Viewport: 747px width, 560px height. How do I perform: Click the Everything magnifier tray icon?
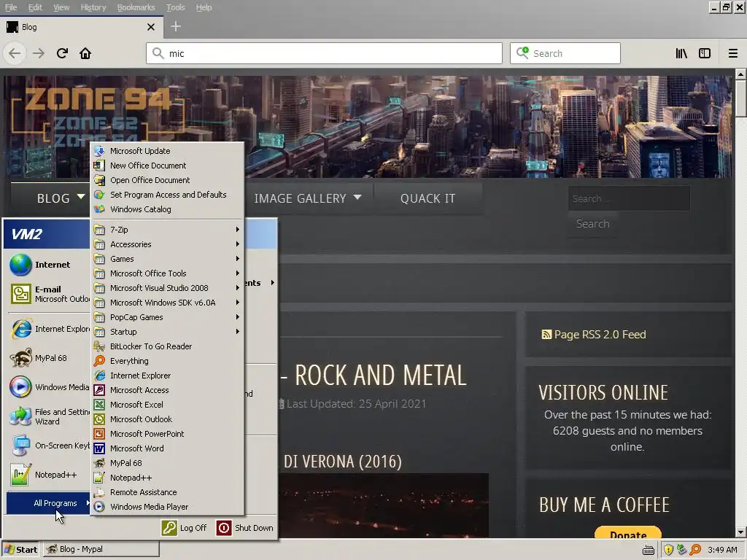click(695, 550)
